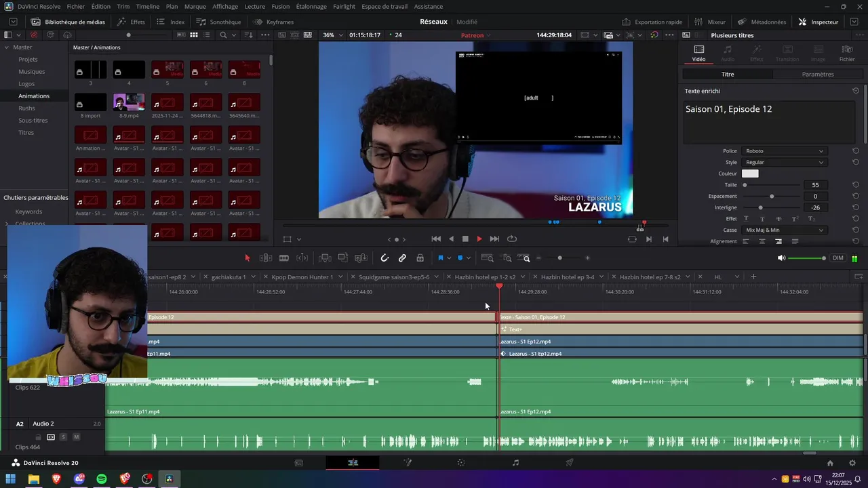This screenshot has height=488, width=868.
Task: Open the Mixeur panel
Action: pyautogui.click(x=710, y=22)
